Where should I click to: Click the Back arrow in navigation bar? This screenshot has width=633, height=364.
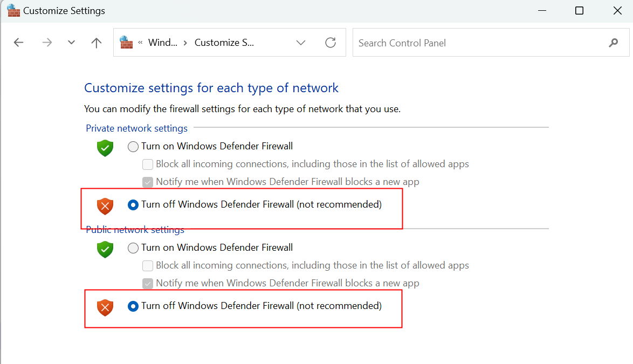[x=19, y=43]
